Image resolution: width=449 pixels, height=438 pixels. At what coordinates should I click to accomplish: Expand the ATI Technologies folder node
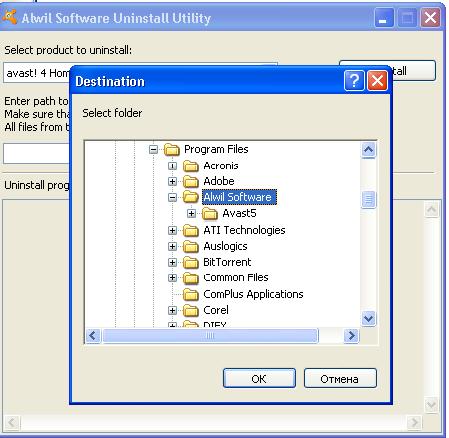(x=172, y=230)
